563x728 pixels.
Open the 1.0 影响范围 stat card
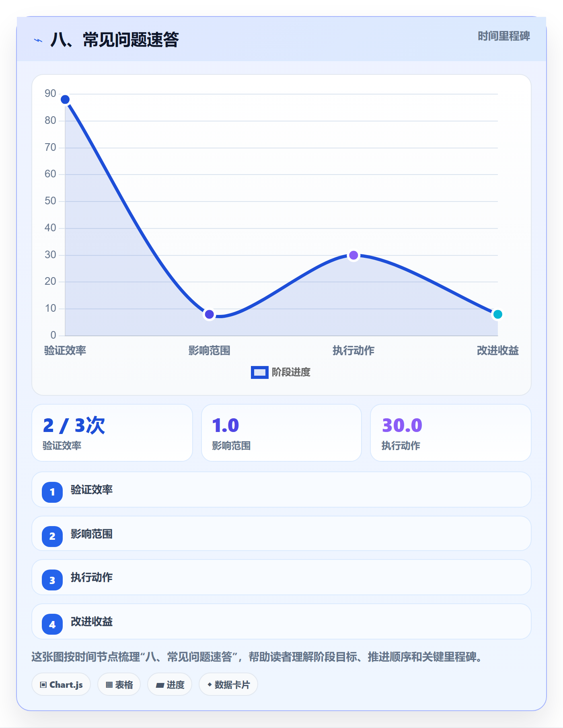coord(281,433)
